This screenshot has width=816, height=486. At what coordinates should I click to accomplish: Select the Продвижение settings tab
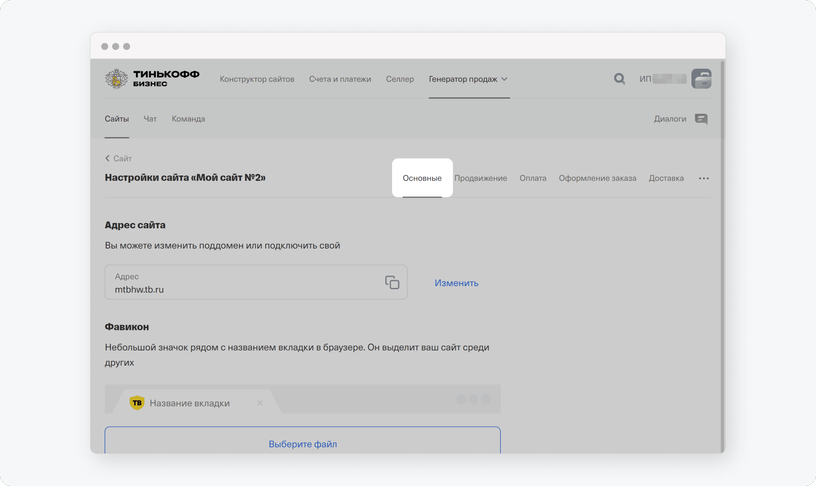click(x=480, y=178)
